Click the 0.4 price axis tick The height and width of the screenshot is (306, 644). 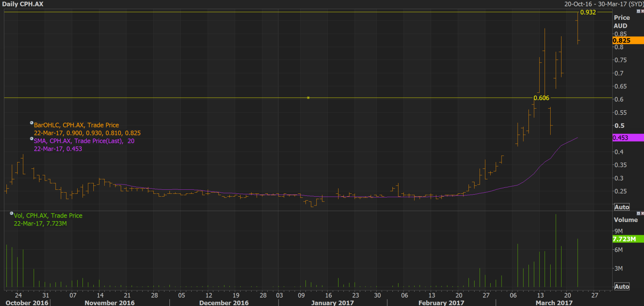coord(619,152)
